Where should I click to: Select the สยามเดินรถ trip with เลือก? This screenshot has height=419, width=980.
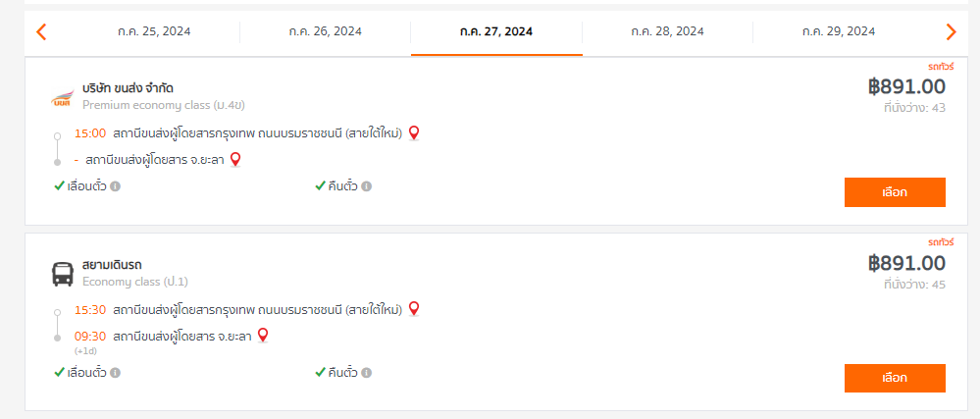(x=895, y=379)
